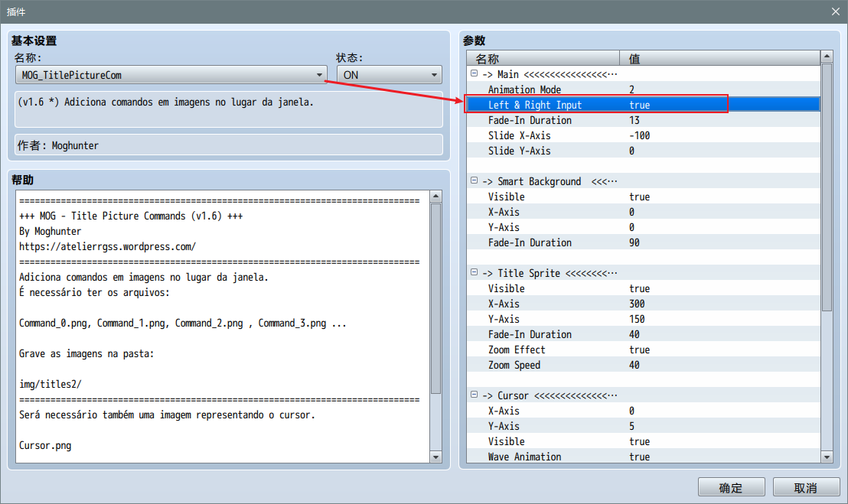Close the 插件 plugin dialog
This screenshot has height=504, width=848.
coord(836,11)
